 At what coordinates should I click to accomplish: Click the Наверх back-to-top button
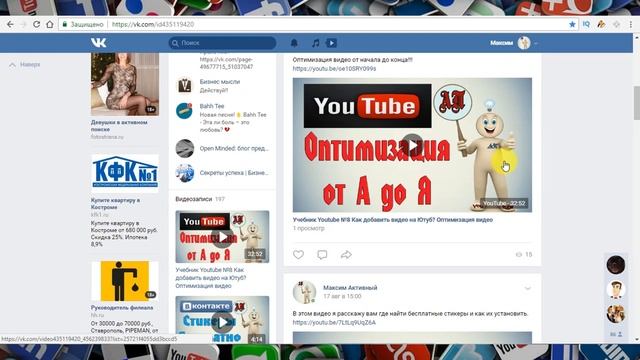[24, 64]
